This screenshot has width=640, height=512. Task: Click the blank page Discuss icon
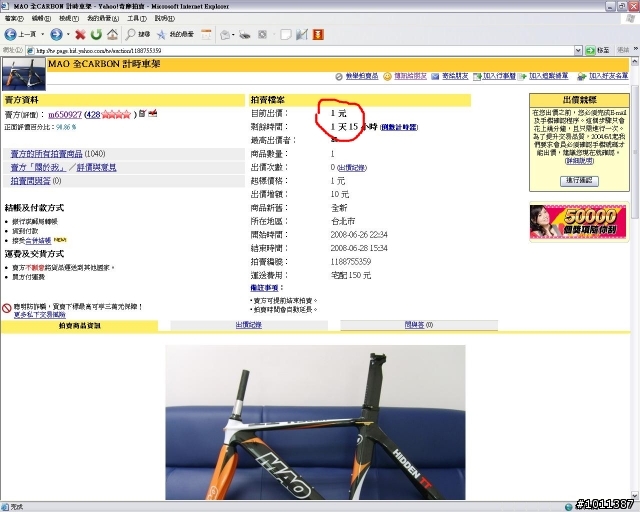click(x=286, y=35)
